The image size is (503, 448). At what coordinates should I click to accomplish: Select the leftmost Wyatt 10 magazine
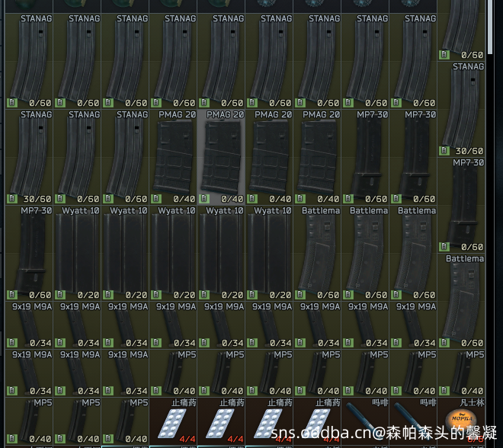78,251
